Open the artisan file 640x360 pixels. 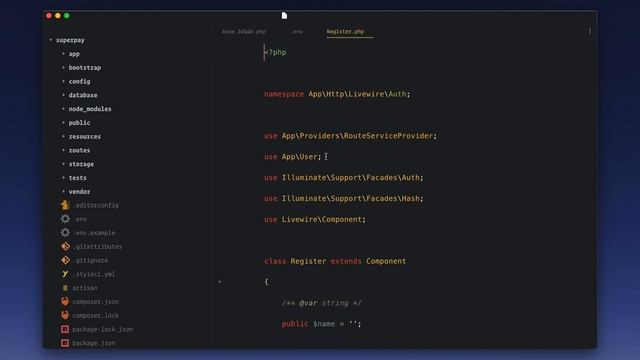coord(85,288)
